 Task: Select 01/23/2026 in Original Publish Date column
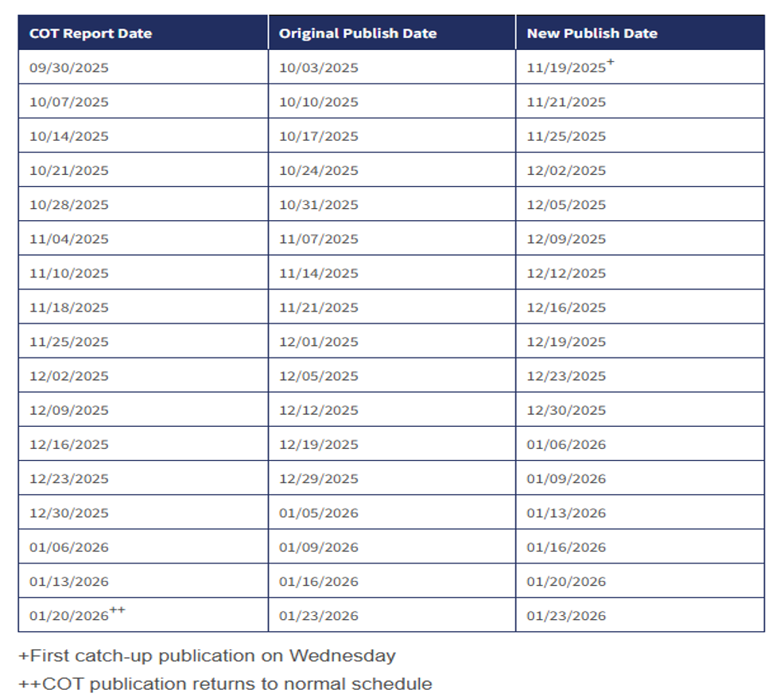(x=319, y=616)
